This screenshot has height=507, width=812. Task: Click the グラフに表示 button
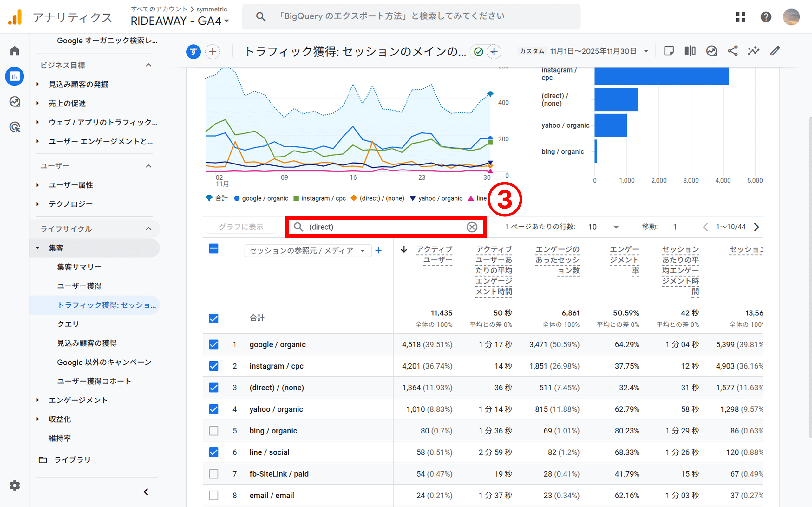click(x=241, y=227)
